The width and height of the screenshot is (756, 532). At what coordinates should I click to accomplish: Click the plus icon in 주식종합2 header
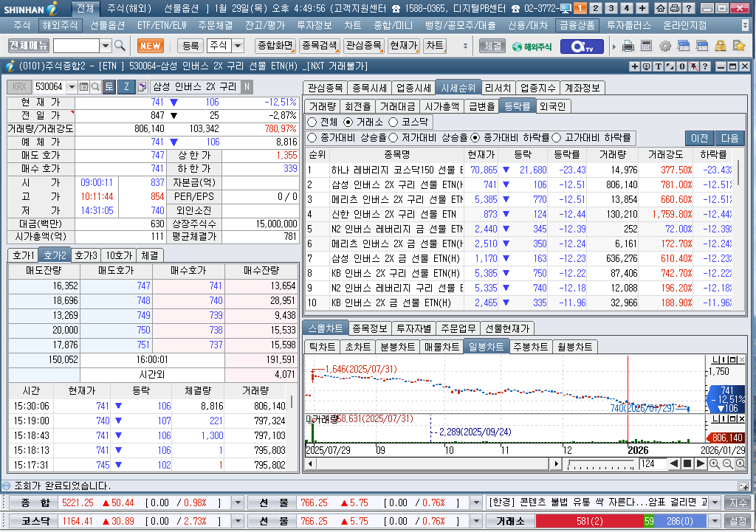(x=634, y=66)
